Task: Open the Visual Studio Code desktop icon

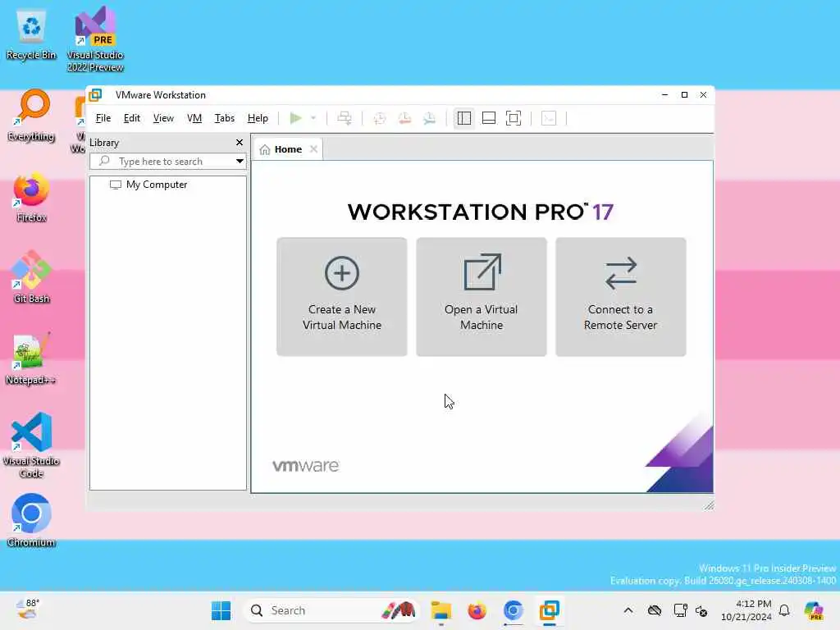Action: click(31, 445)
